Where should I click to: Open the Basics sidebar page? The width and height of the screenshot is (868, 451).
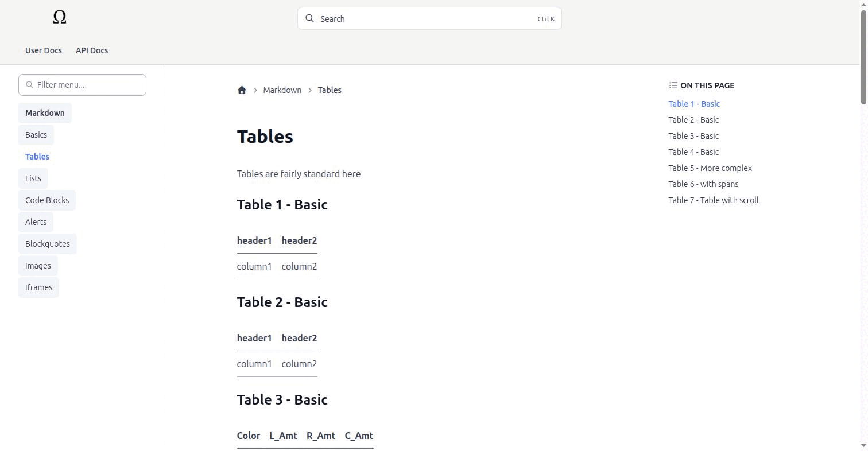(x=36, y=135)
